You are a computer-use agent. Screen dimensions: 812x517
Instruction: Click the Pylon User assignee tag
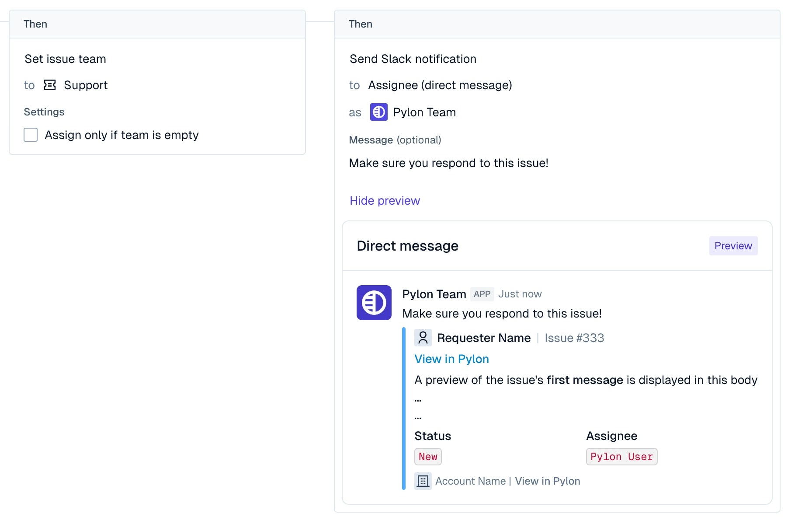click(621, 457)
